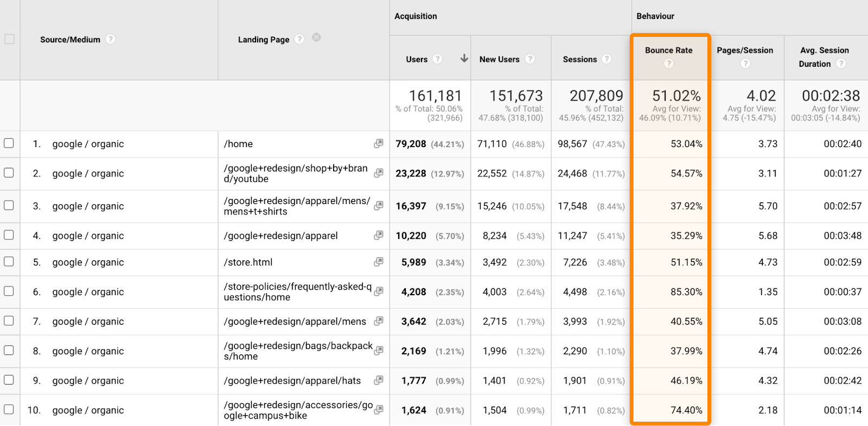Sort table by New Users column

(x=499, y=59)
